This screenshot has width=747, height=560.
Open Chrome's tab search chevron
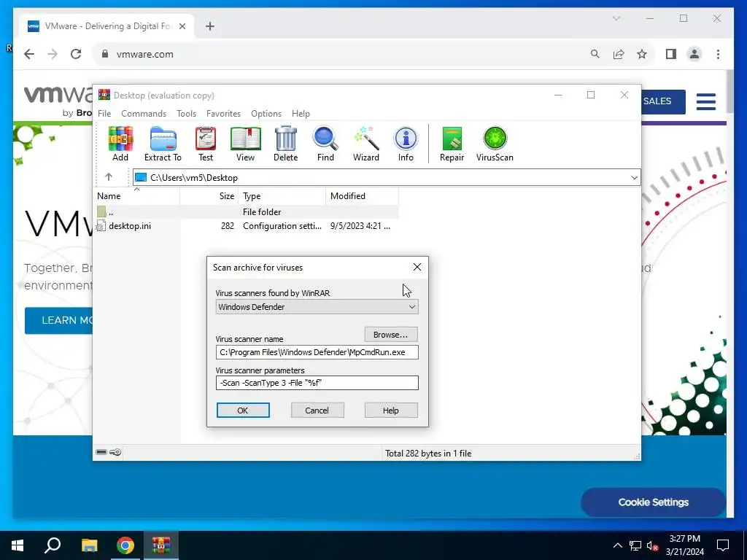click(x=616, y=18)
